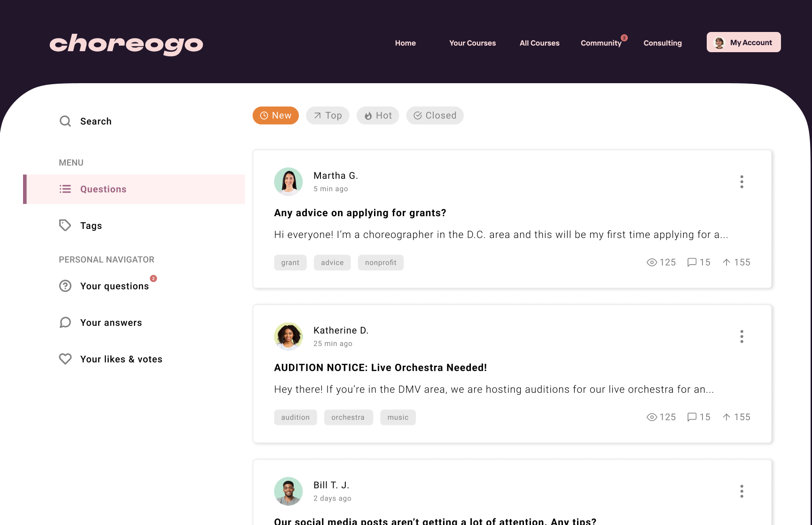Screen dimensions: 812x525
Task: Open the question 'Any advice on applying for grants?'
Action: pos(360,213)
